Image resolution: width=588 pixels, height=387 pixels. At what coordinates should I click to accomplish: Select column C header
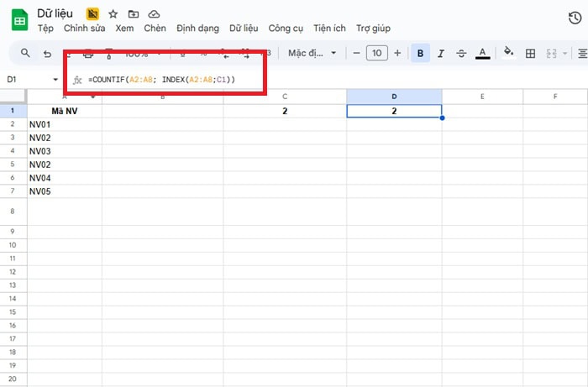point(285,97)
